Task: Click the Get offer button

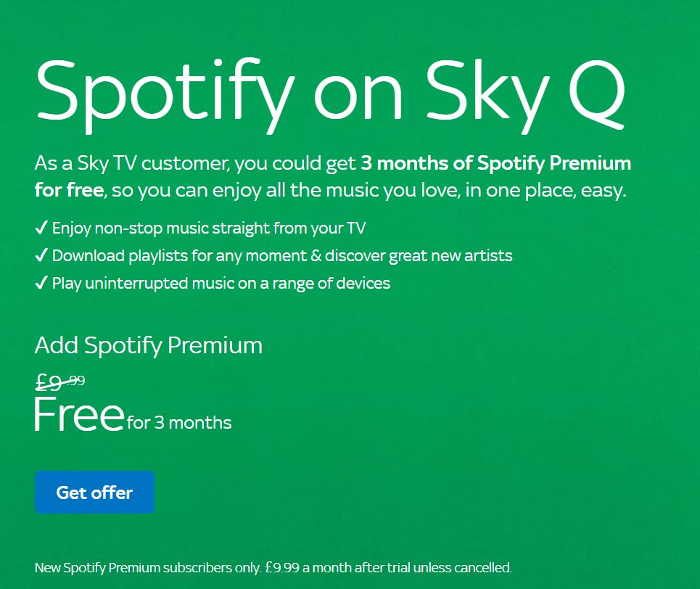Action: click(x=94, y=492)
